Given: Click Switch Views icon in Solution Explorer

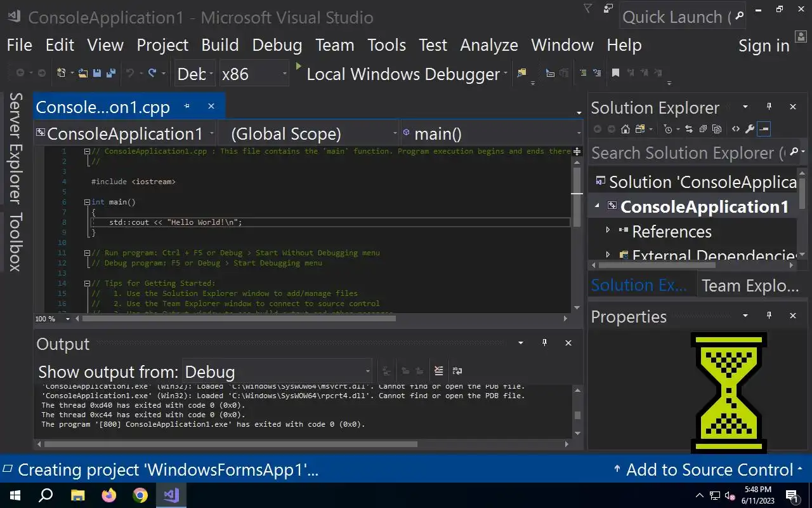Looking at the screenshot, I should pyautogui.click(x=639, y=129).
